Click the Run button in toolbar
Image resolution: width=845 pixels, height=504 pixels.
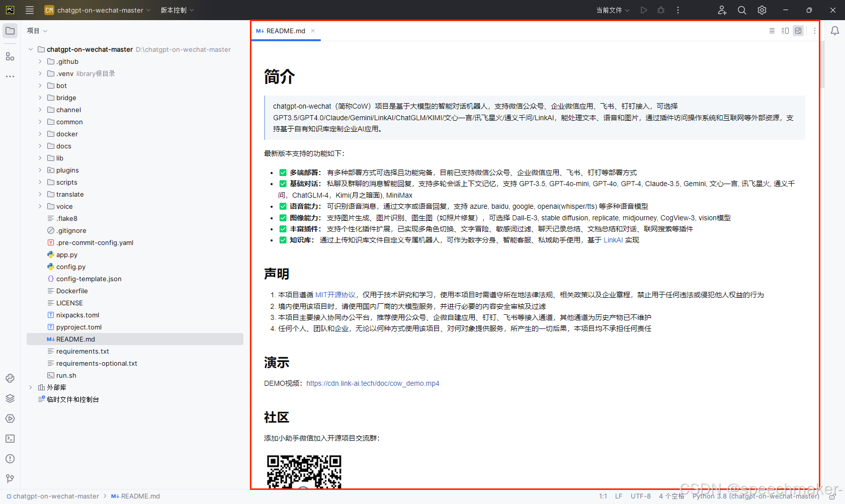(x=644, y=10)
